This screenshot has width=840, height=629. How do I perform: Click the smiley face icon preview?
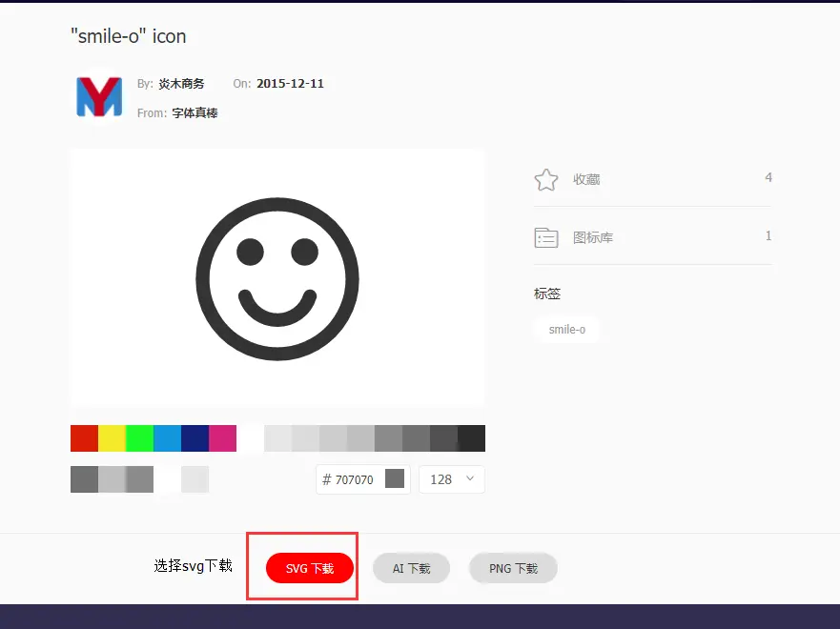pyautogui.click(x=277, y=277)
